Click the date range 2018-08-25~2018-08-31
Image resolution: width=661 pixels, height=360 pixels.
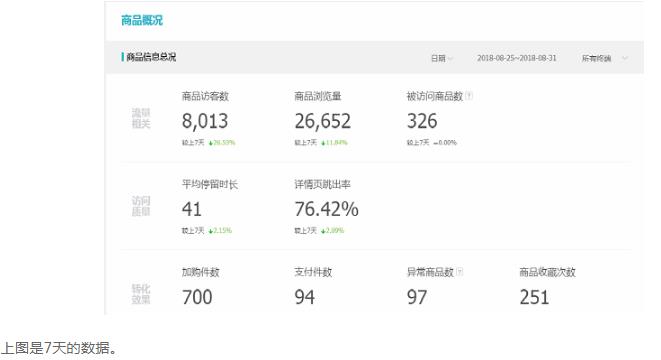(516, 58)
